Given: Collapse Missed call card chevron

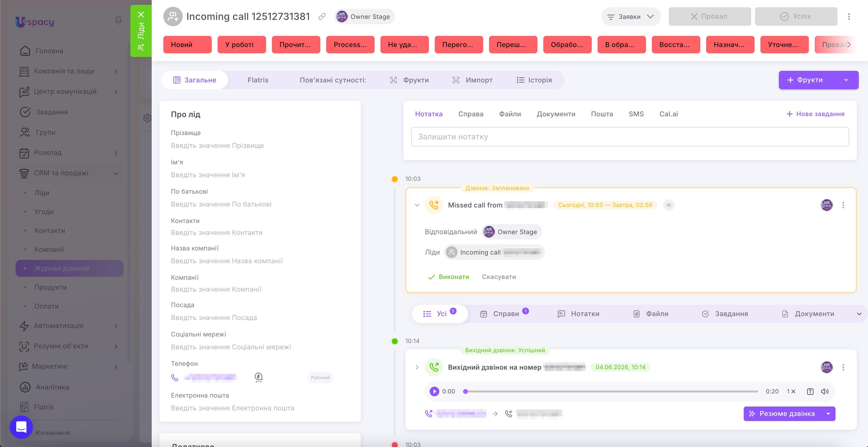Looking at the screenshot, I should [x=417, y=205].
